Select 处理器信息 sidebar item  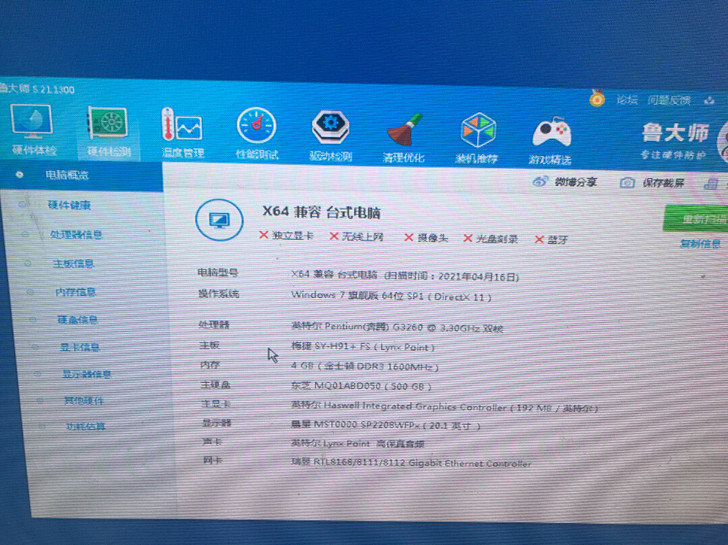point(76,234)
